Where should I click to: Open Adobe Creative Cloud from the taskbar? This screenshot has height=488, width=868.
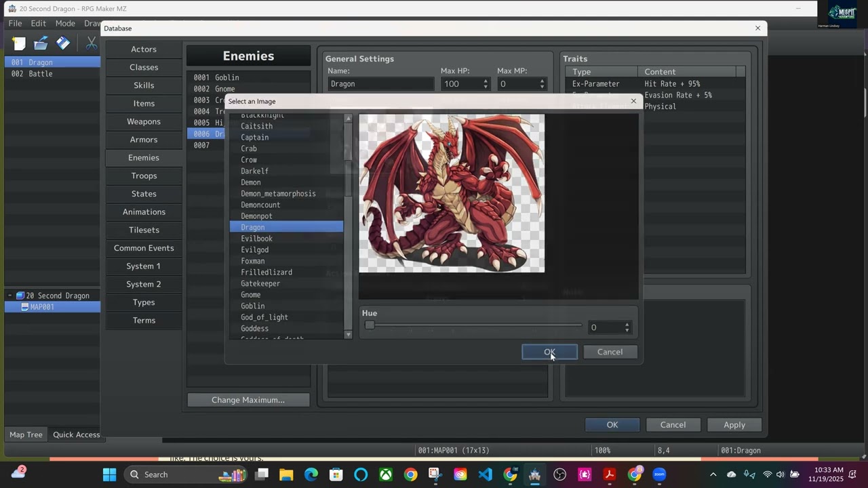(460, 474)
